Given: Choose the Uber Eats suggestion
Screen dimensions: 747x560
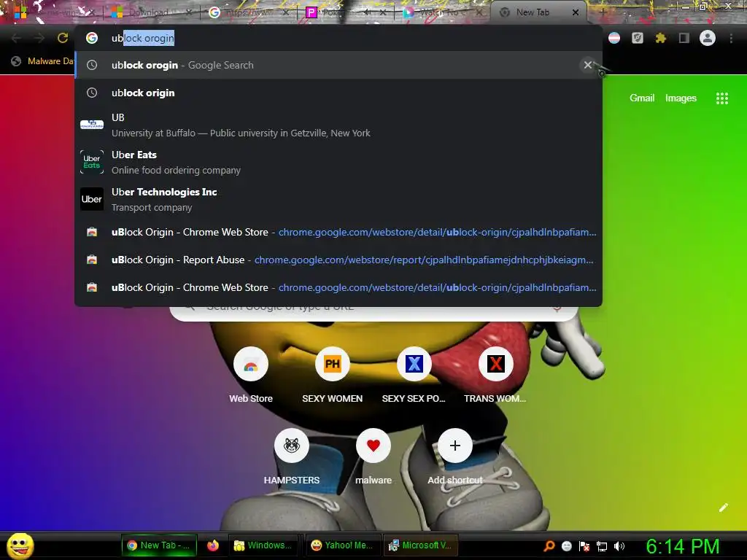Looking at the screenshot, I should point(338,162).
